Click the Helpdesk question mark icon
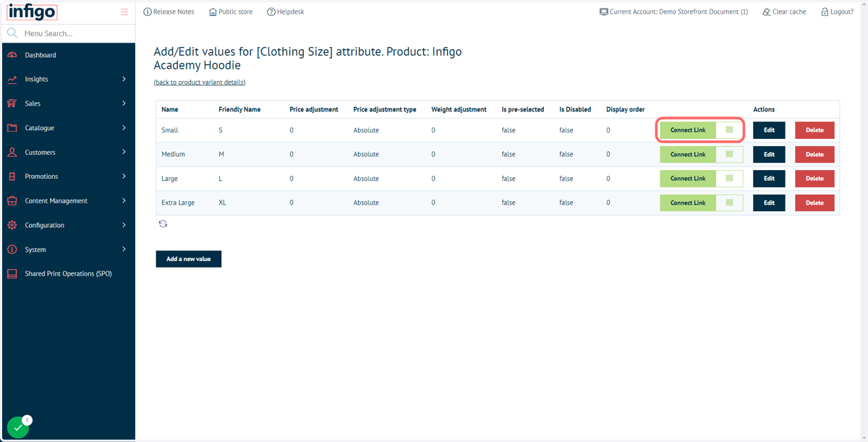The height and width of the screenshot is (442, 868). point(271,12)
